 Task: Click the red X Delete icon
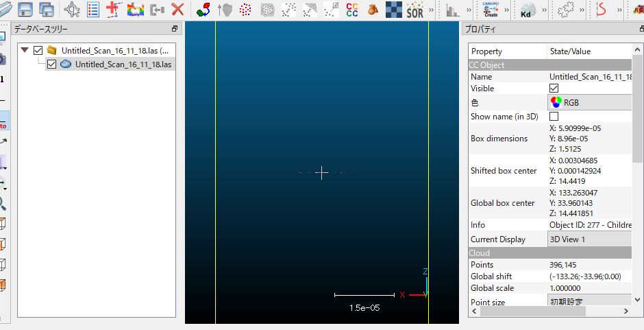point(177,10)
